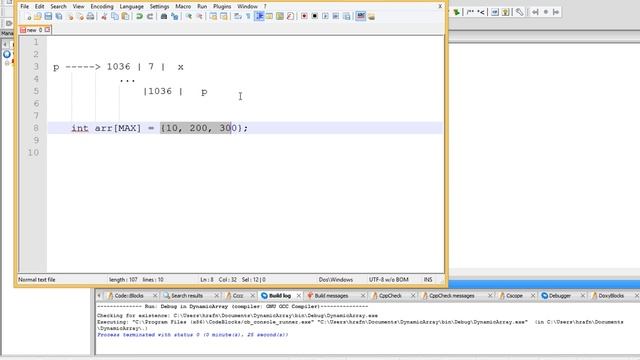This screenshot has height=360, width=640.
Task: Save the recorded macro icon
Action: click(347, 16)
